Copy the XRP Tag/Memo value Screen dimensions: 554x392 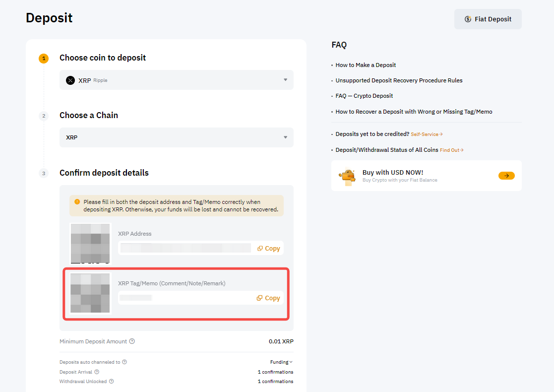click(x=268, y=298)
